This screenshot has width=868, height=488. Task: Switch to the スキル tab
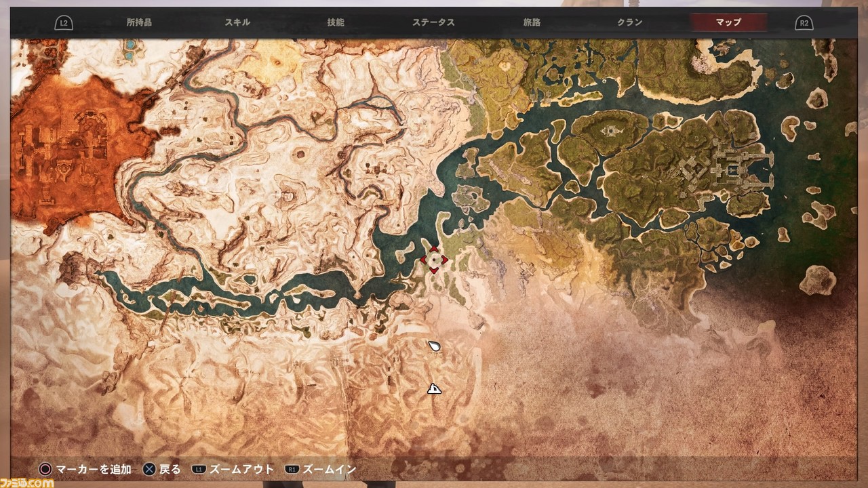point(237,22)
